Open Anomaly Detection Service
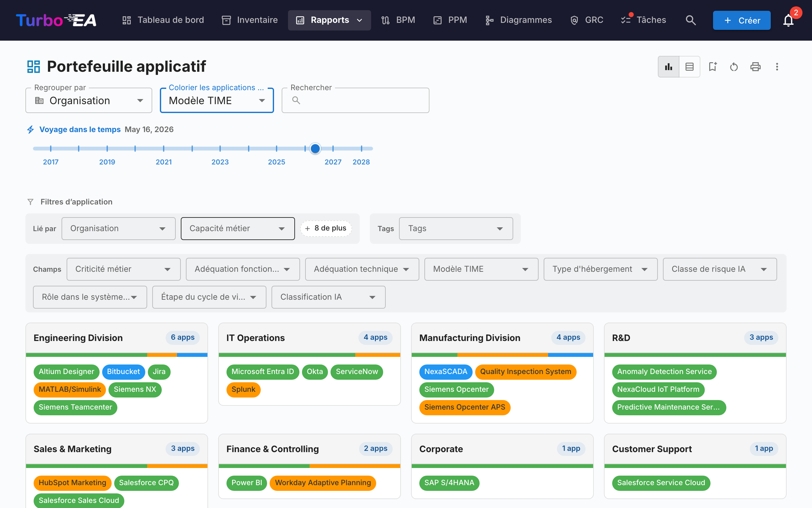The image size is (812, 508). click(x=665, y=371)
